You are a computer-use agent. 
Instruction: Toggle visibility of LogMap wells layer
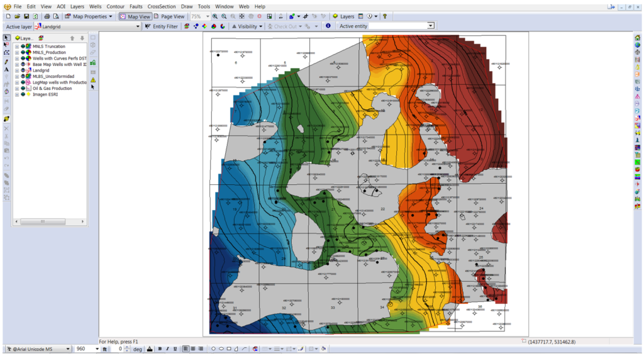tap(23, 82)
